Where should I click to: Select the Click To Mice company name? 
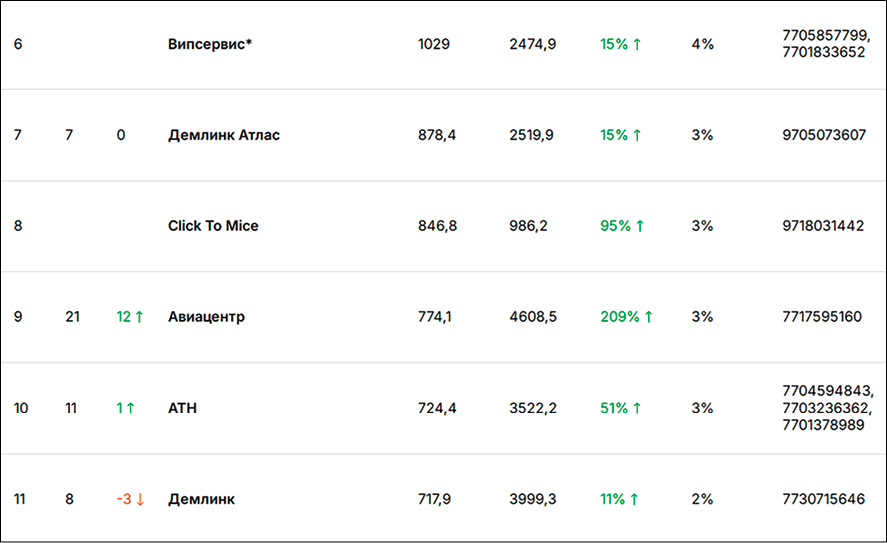tap(213, 226)
